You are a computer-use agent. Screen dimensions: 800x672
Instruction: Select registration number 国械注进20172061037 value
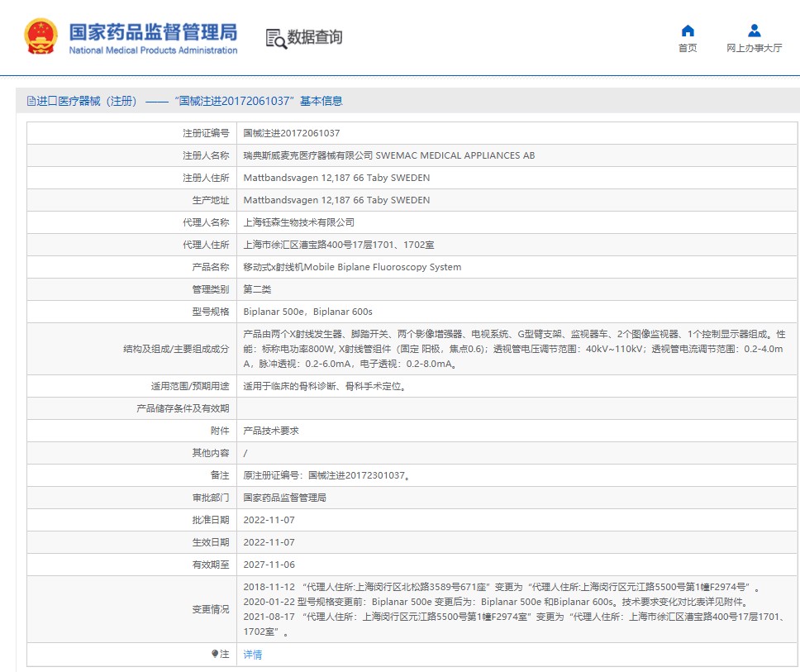pyautogui.click(x=292, y=133)
